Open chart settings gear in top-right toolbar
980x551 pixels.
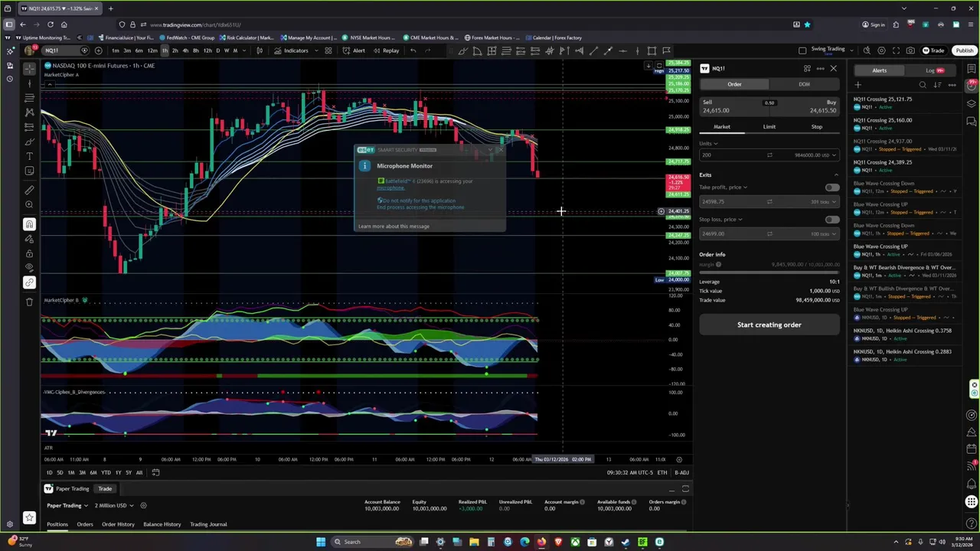click(881, 51)
